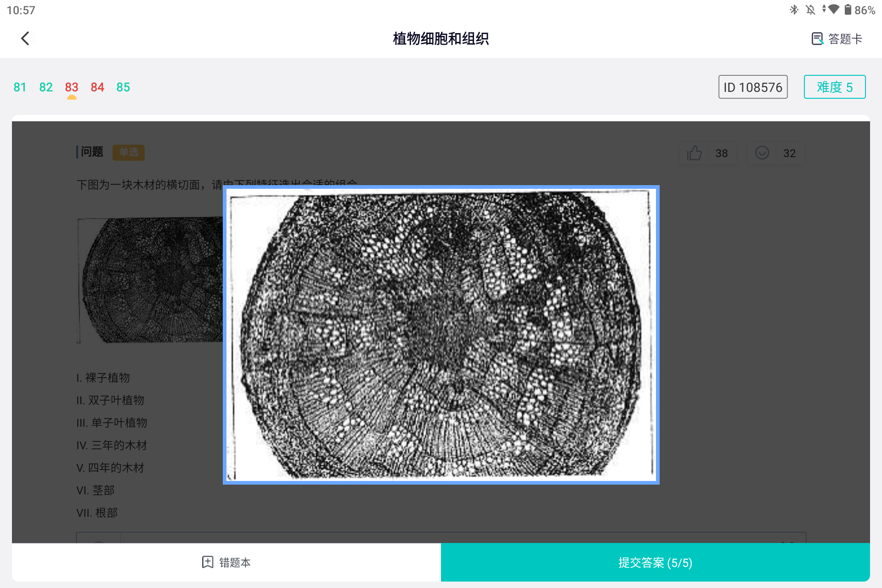The width and height of the screenshot is (882, 588).
Task: Click the like count 38
Action: tap(722, 153)
